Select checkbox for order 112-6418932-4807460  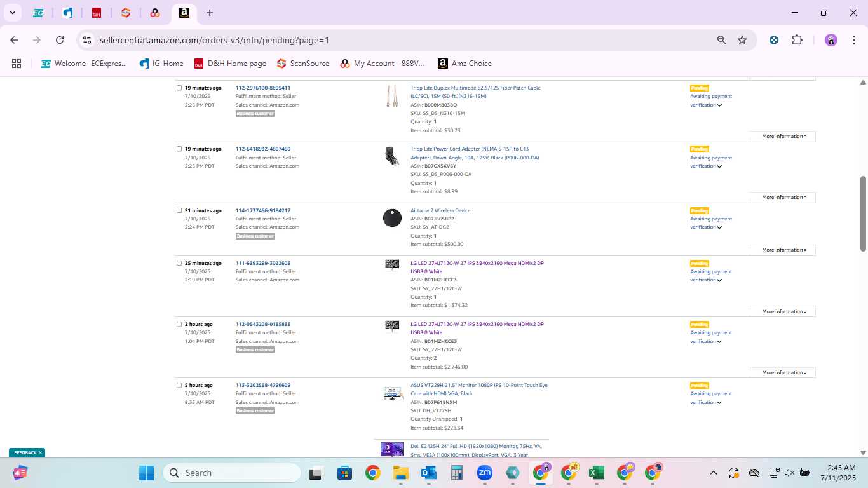179,149
